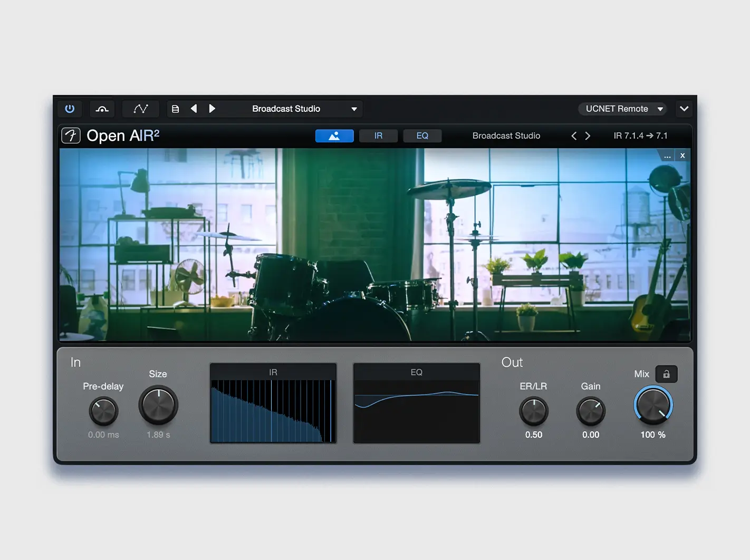Switch to the picture view tab
Image resolution: width=750 pixels, height=560 pixels.
(x=334, y=136)
